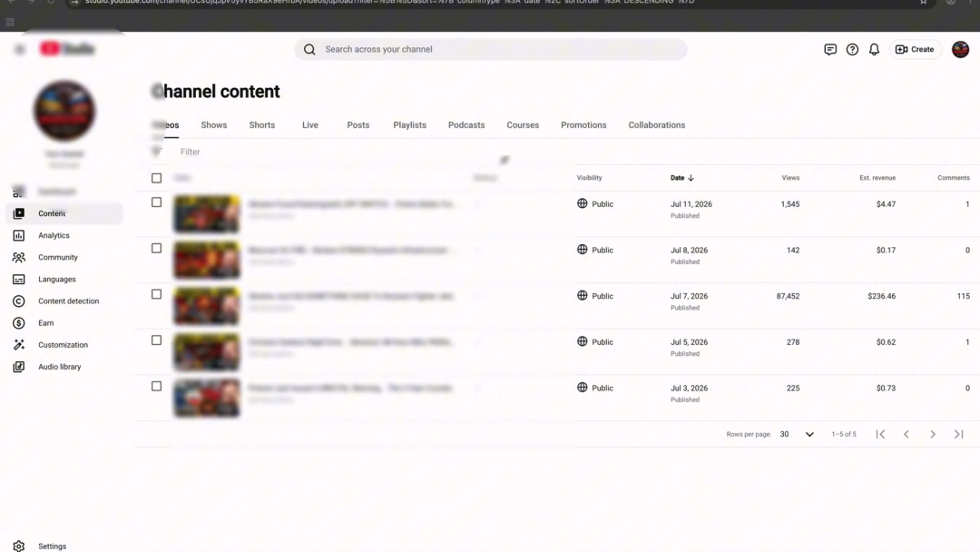Open the account avatar menu
Image resolution: width=980 pixels, height=552 pixels.
point(960,49)
